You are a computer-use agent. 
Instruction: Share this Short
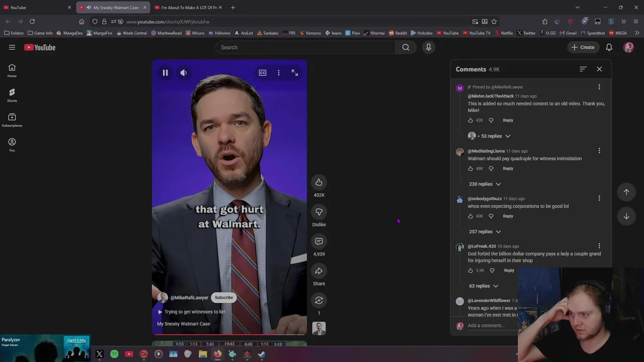click(319, 271)
